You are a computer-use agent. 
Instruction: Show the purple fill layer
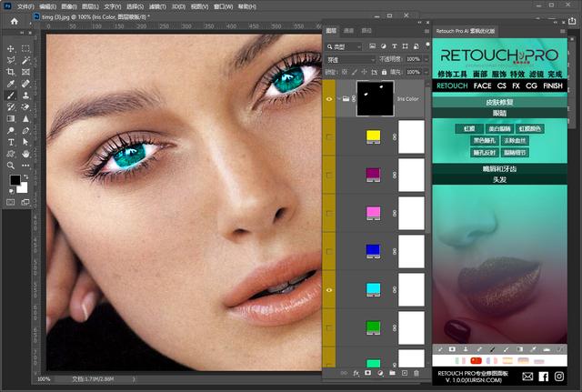[329, 175]
